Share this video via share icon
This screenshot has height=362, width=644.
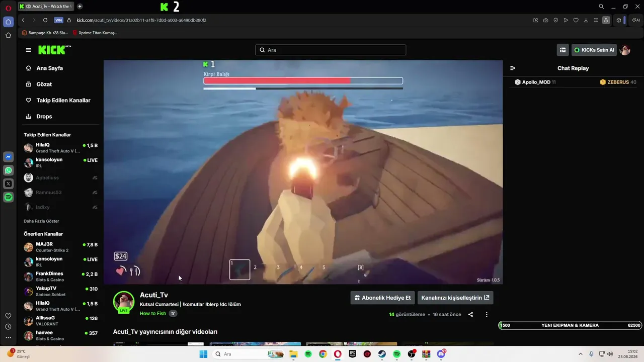pyautogui.click(x=470, y=315)
